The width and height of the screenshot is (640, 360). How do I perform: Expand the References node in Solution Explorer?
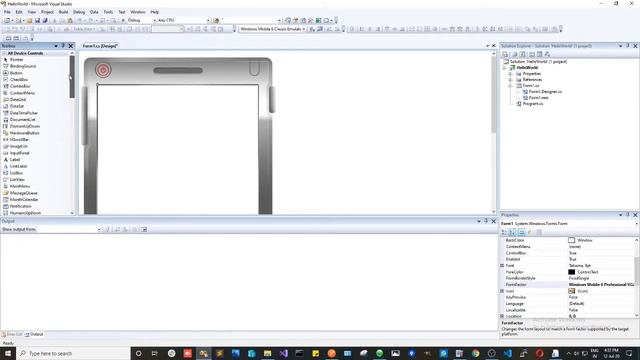pos(510,80)
